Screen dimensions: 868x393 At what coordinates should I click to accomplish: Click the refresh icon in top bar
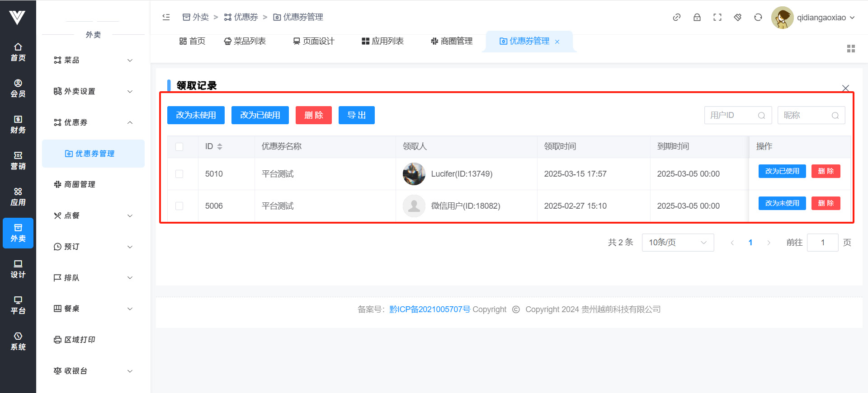coord(758,17)
